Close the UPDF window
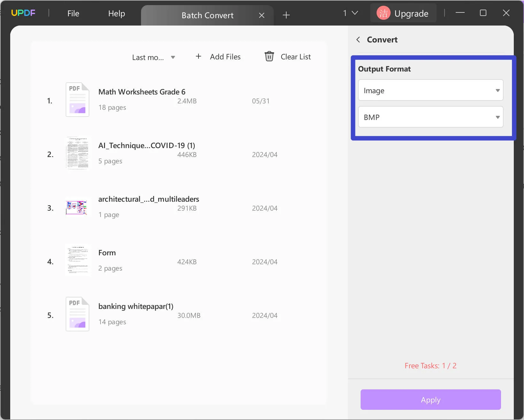The width and height of the screenshot is (524, 420). (x=506, y=13)
